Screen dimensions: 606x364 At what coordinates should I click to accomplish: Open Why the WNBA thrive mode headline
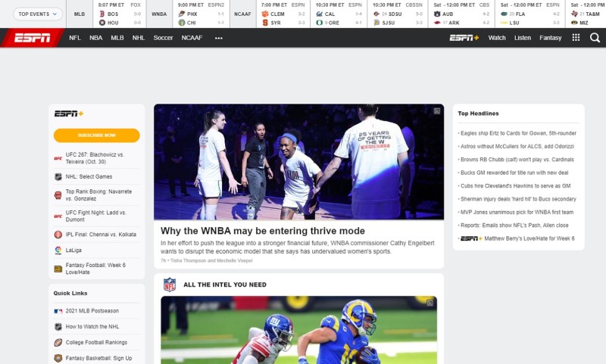263,231
